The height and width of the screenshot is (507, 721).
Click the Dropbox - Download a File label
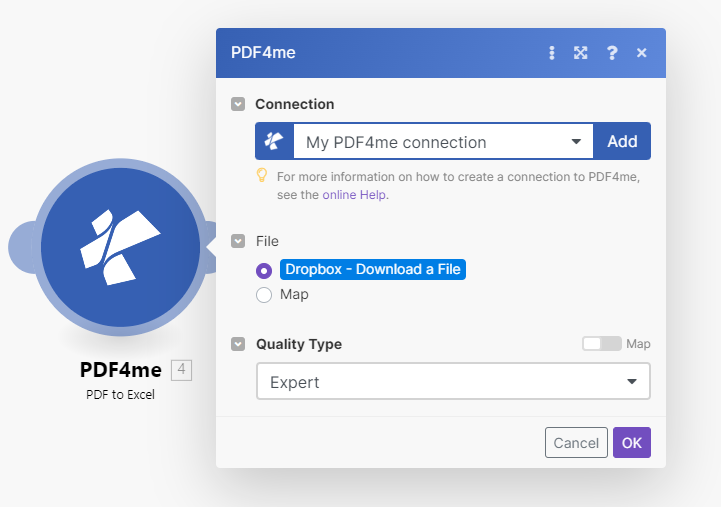tap(373, 269)
